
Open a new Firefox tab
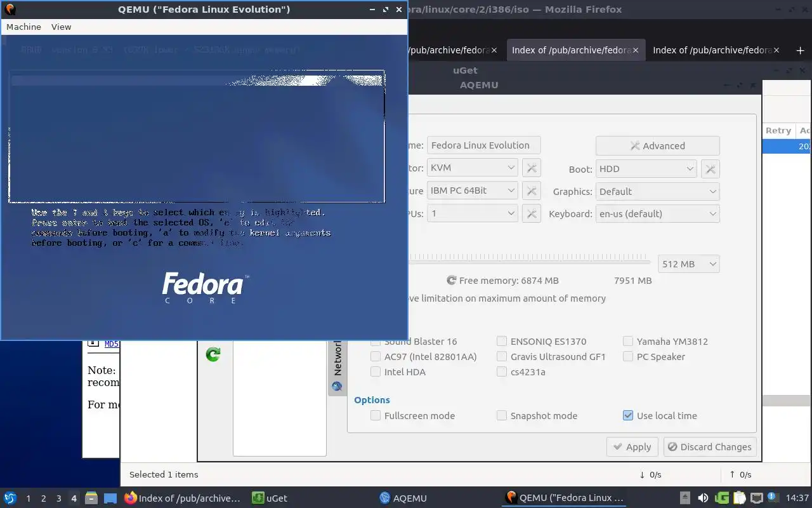800,50
